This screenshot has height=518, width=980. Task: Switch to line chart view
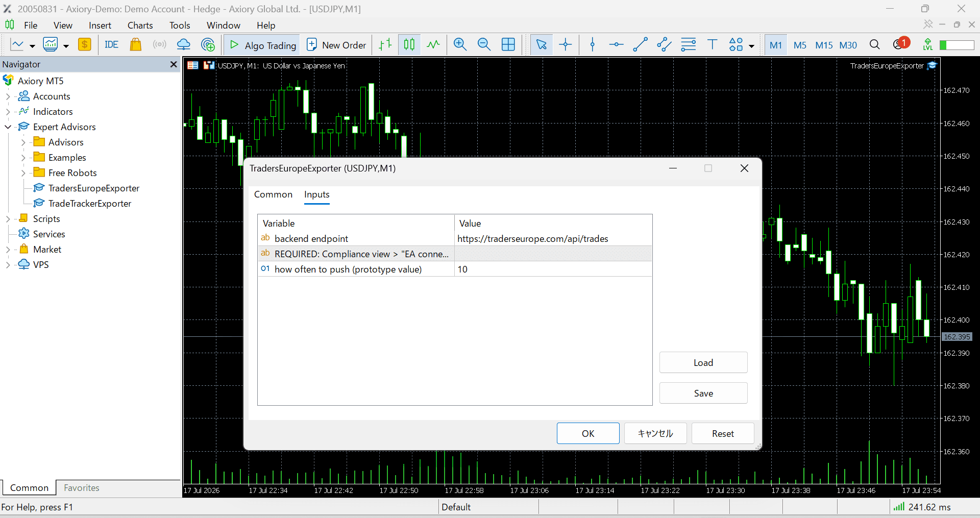coord(433,45)
